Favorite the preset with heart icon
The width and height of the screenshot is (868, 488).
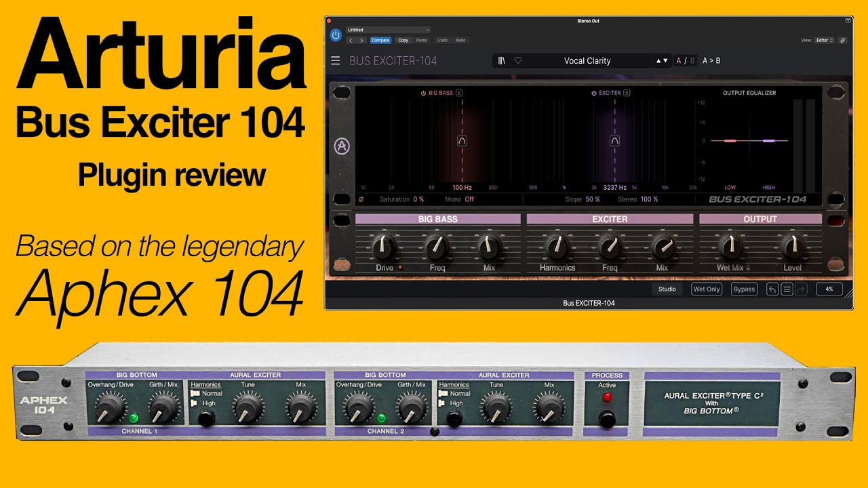(518, 60)
